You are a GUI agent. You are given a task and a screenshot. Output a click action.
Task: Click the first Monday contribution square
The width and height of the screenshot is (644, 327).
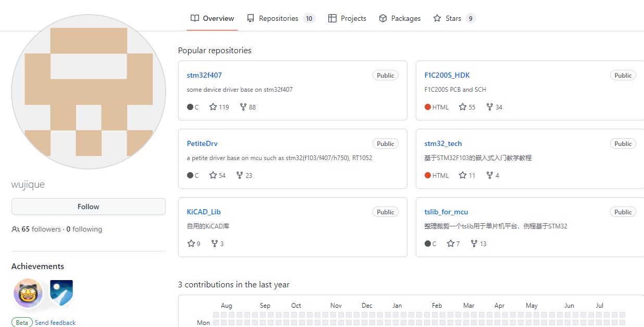click(x=216, y=323)
